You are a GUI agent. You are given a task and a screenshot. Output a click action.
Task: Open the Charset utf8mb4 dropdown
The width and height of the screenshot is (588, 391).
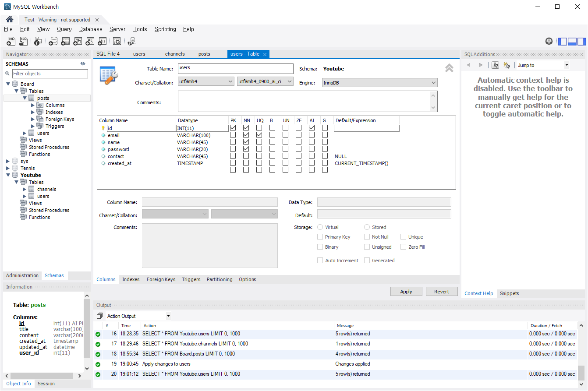(206, 81)
